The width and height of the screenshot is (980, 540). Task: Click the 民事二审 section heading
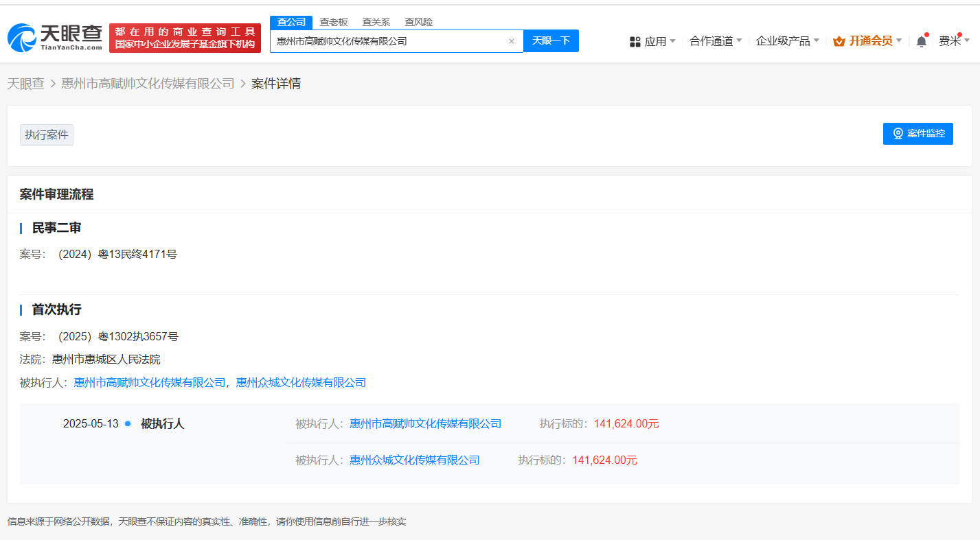pyautogui.click(x=57, y=228)
